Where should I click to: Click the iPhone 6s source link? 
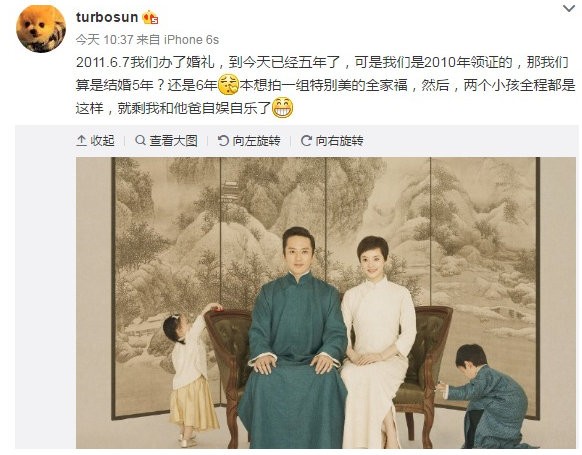[192, 39]
